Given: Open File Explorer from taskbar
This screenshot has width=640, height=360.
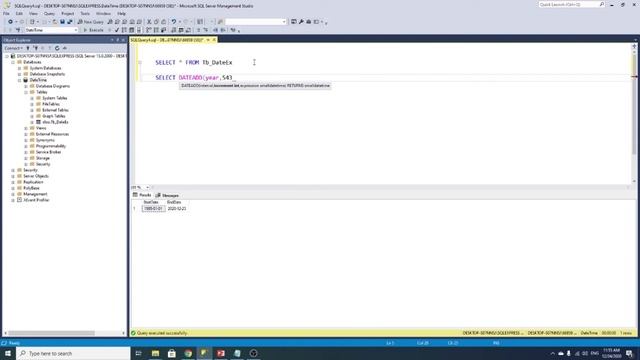Looking at the screenshot, I should tap(155, 353).
